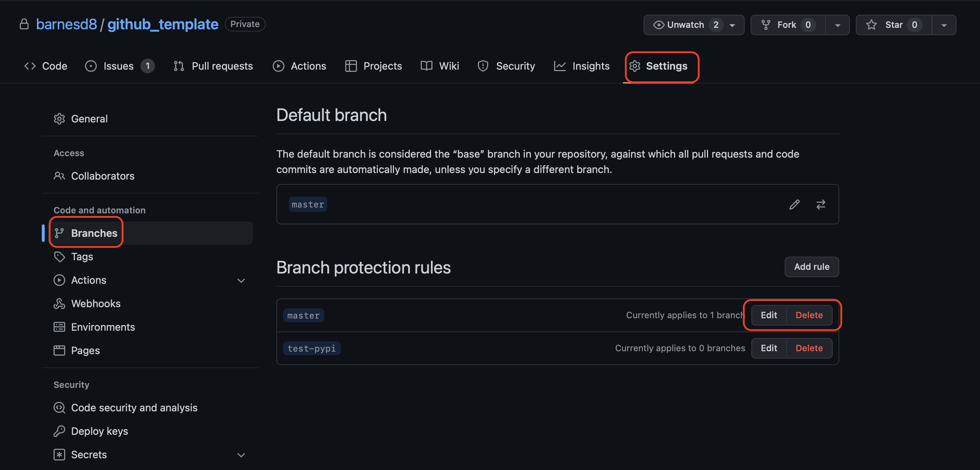Screen dimensions: 980x470
Task: Click the Secrets asterisk icon
Action: pos(59,454)
